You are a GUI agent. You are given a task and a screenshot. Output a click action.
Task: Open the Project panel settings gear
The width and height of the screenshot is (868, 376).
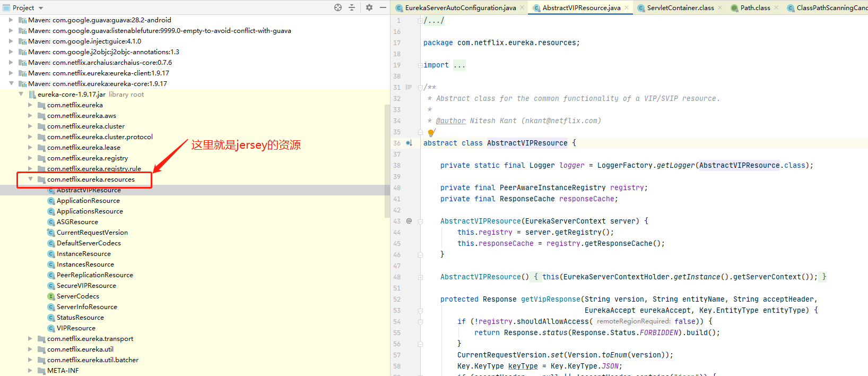369,7
